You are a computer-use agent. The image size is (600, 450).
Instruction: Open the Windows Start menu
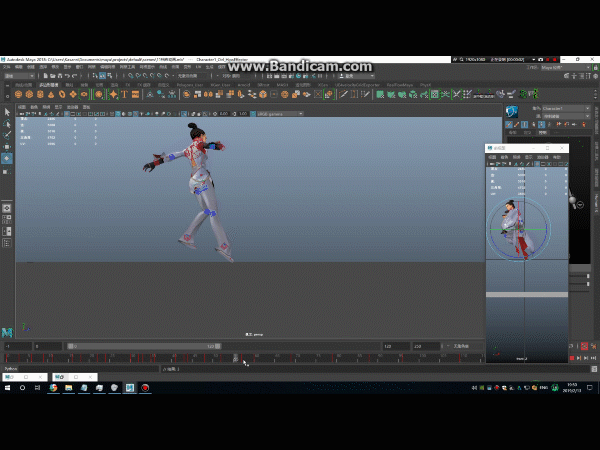(x=7, y=388)
